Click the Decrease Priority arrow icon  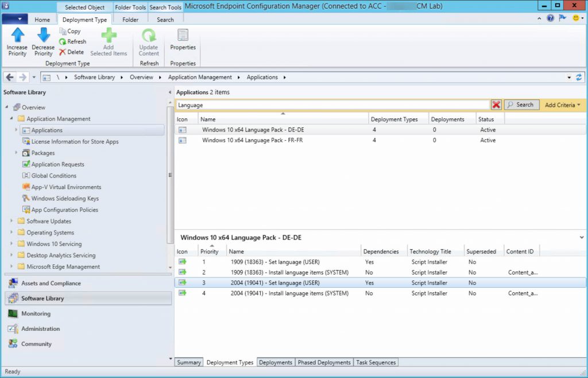coord(44,35)
